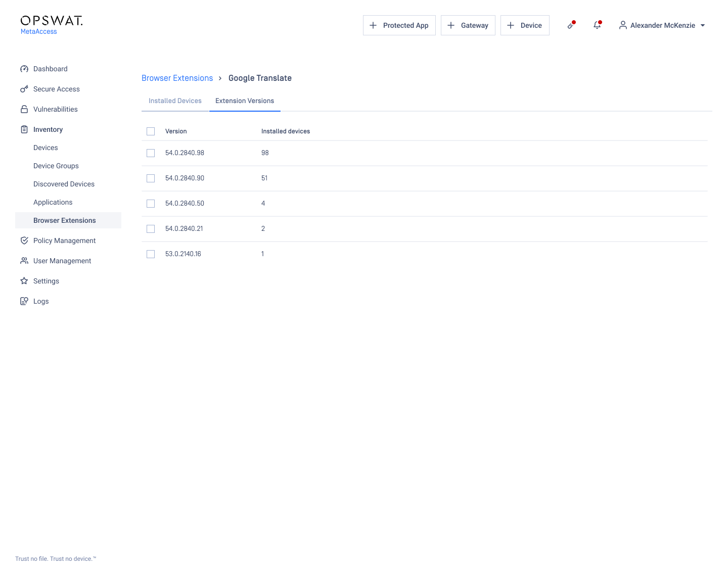Select the Extension Versions tab
Image resolution: width=728 pixels, height=579 pixels.
pos(245,101)
